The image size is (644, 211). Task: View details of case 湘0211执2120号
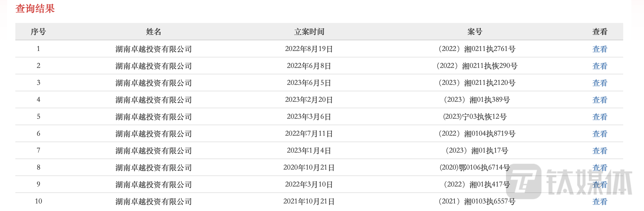600,83
